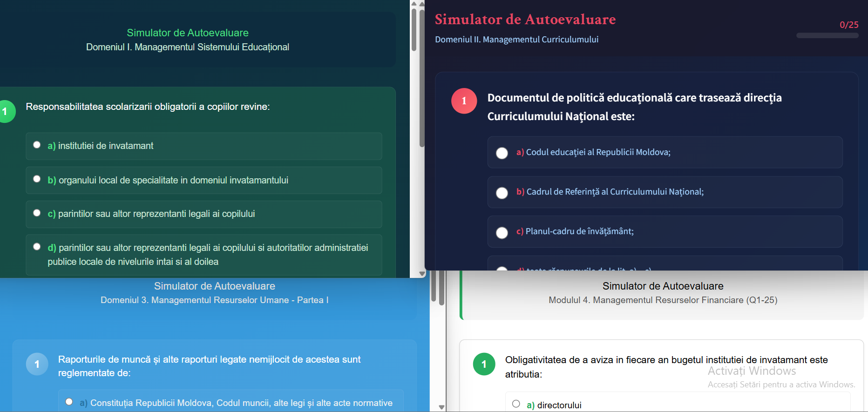Pick c) Planul-cadru de învățământ
The width and height of the screenshot is (868, 412).
pyautogui.click(x=502, y=232)
